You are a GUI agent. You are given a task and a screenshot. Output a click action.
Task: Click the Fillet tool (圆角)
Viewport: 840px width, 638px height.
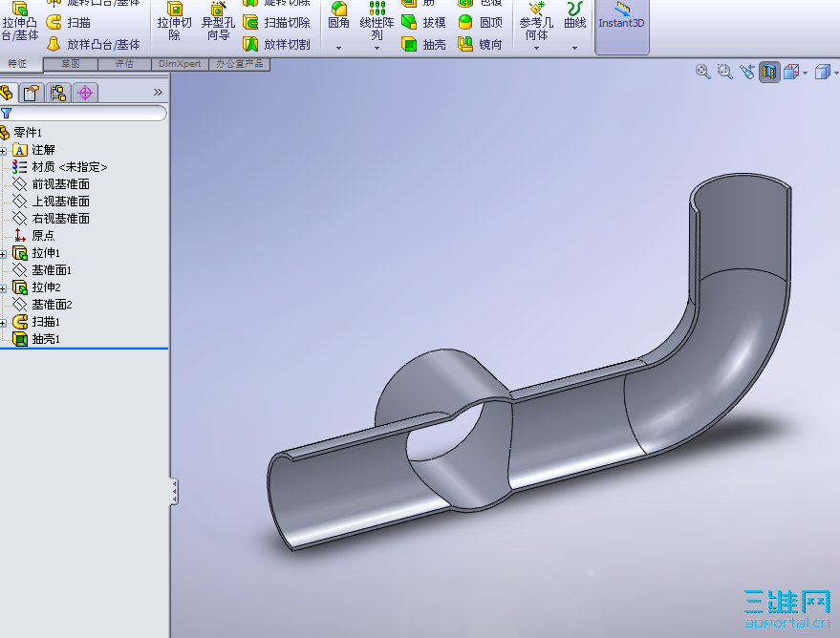(338, 16)
